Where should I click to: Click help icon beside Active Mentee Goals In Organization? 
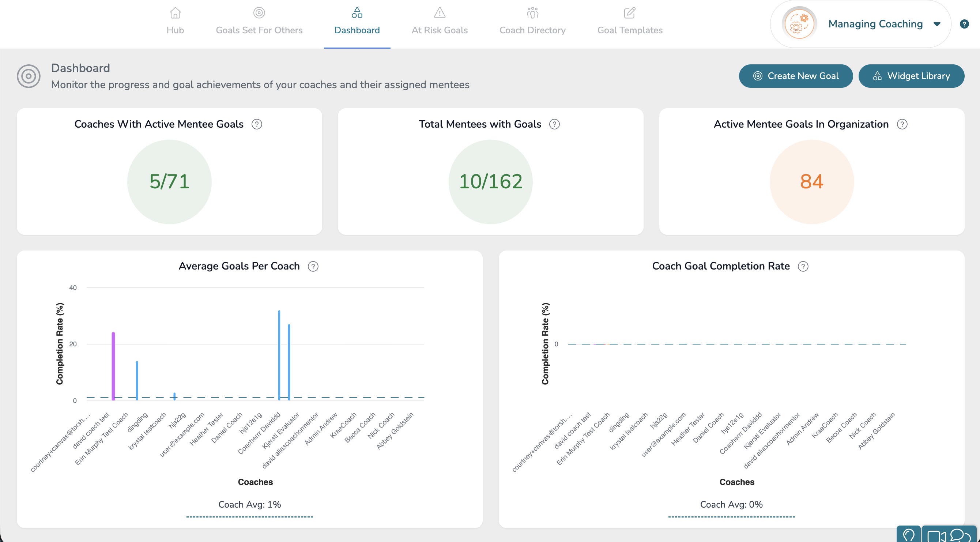902,124
